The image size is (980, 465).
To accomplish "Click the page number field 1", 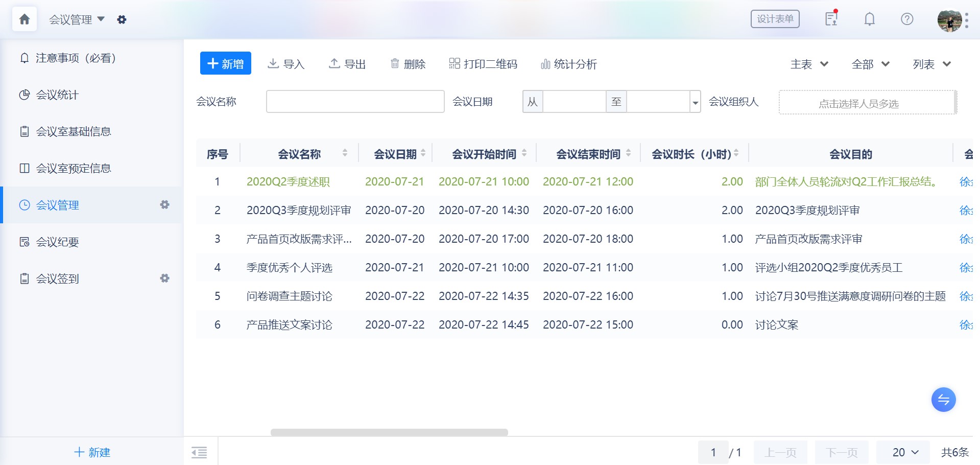I will (x=713, y=452).
